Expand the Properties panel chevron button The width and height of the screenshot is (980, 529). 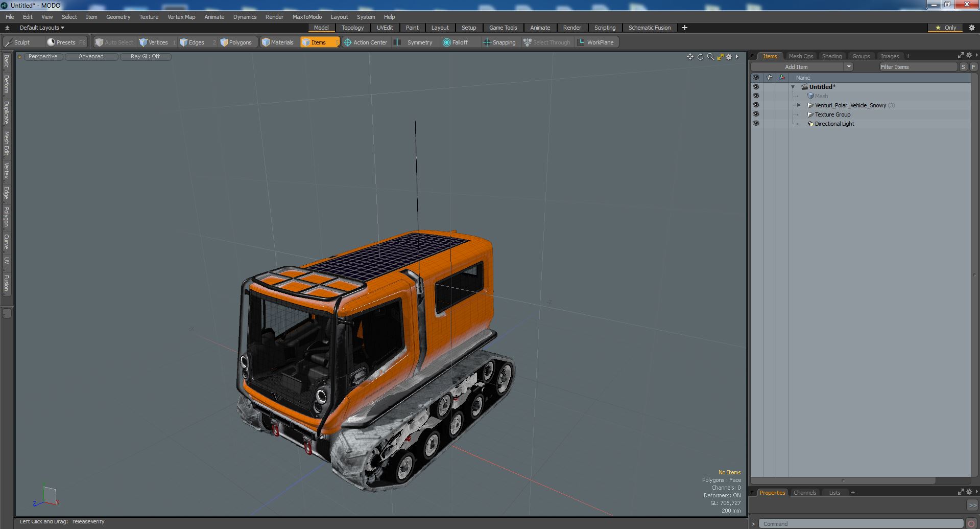[972, 505]
